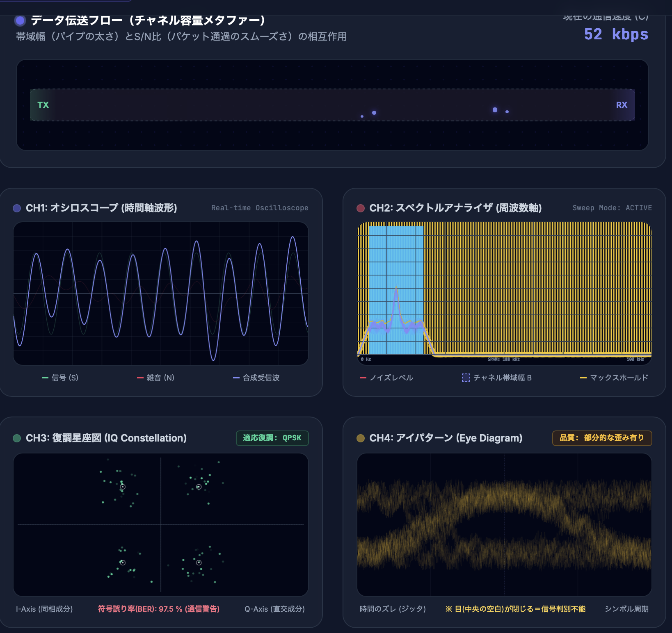Screen dimensions: 672x633
Task: Click the 適応復調: QPSK badge
Action: (272, 438)
